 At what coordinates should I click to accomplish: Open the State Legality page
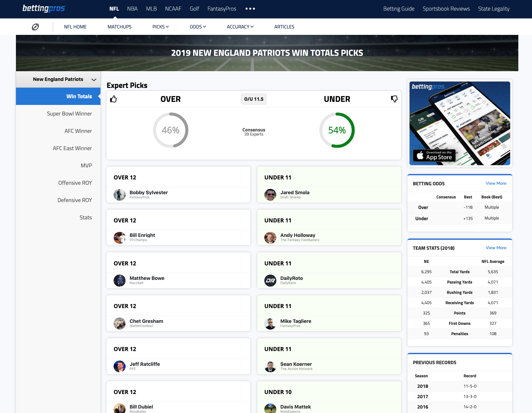(x=494, y=9)
